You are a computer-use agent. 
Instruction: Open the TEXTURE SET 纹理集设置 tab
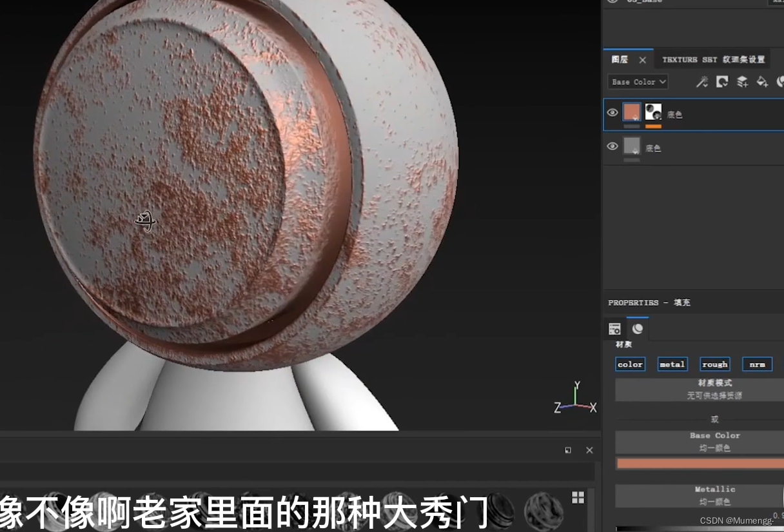click(713, 59)
